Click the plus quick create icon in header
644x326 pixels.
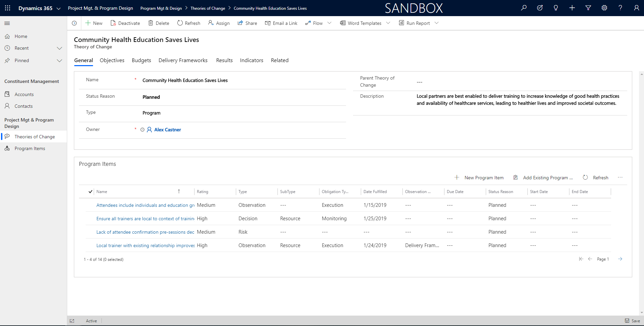pos(572,8)
